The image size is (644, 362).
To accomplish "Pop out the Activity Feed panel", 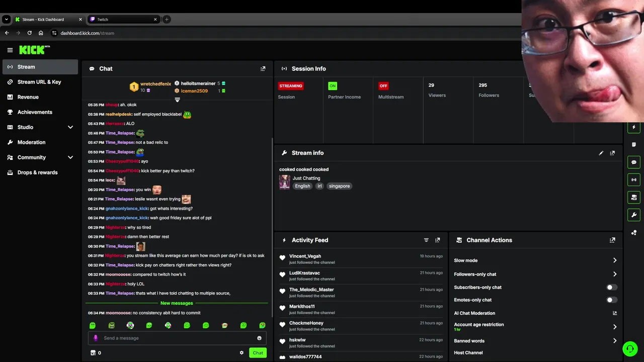I will click(437, 240).
